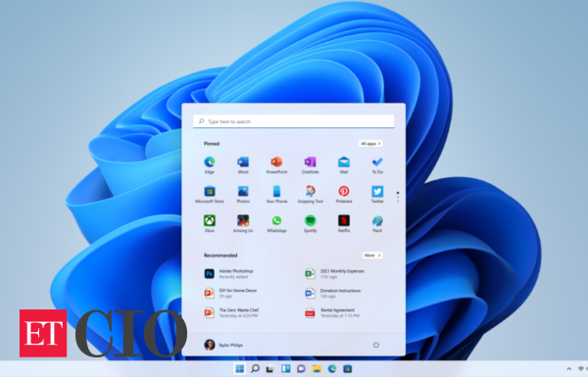
Task: Launch the Xbox app
Action: coord(210,223)
